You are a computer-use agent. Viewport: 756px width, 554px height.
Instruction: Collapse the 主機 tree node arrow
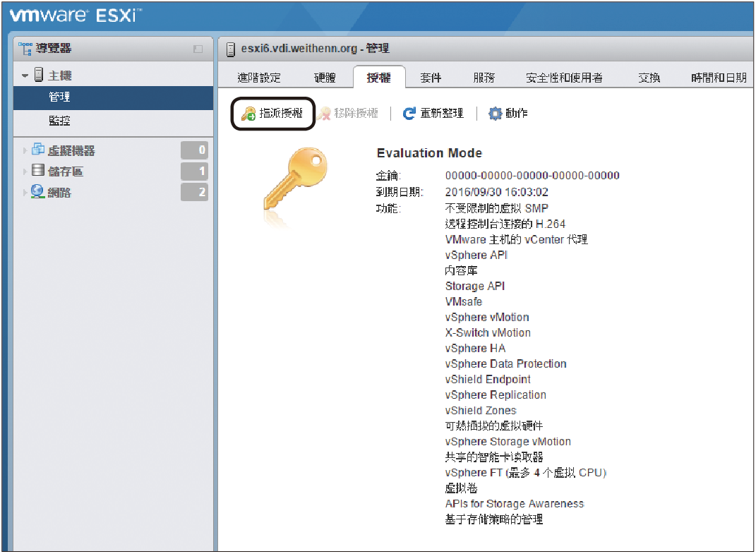(25, 76)
